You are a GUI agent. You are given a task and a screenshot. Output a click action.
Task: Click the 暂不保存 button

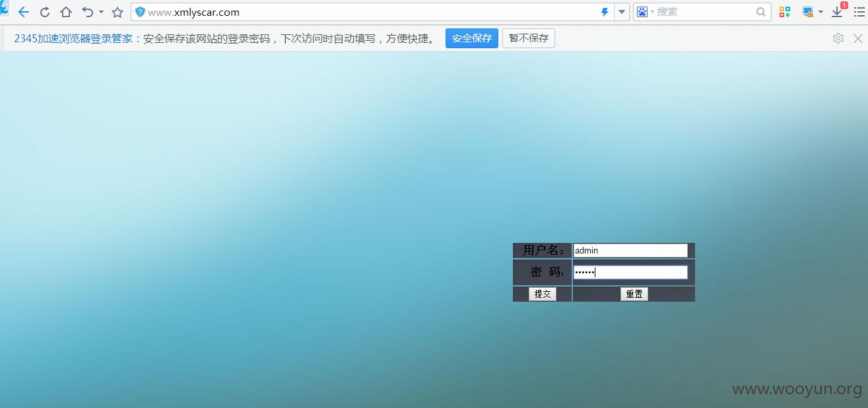tap(529, 38)
